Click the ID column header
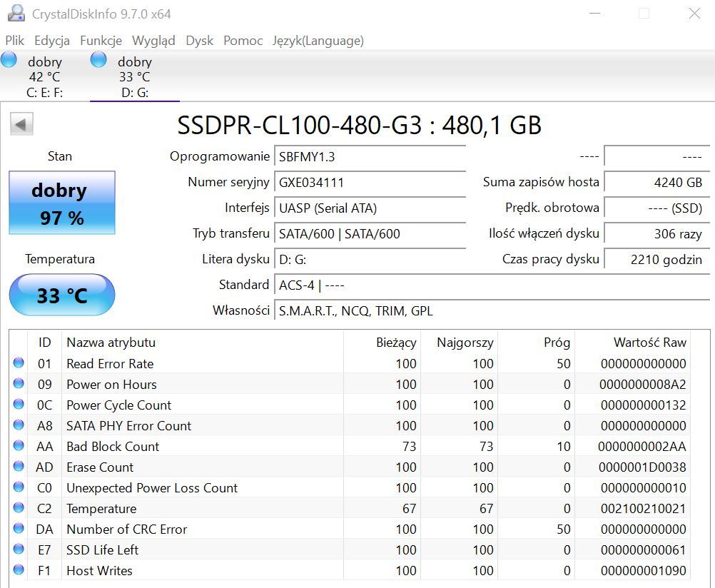 45,342
